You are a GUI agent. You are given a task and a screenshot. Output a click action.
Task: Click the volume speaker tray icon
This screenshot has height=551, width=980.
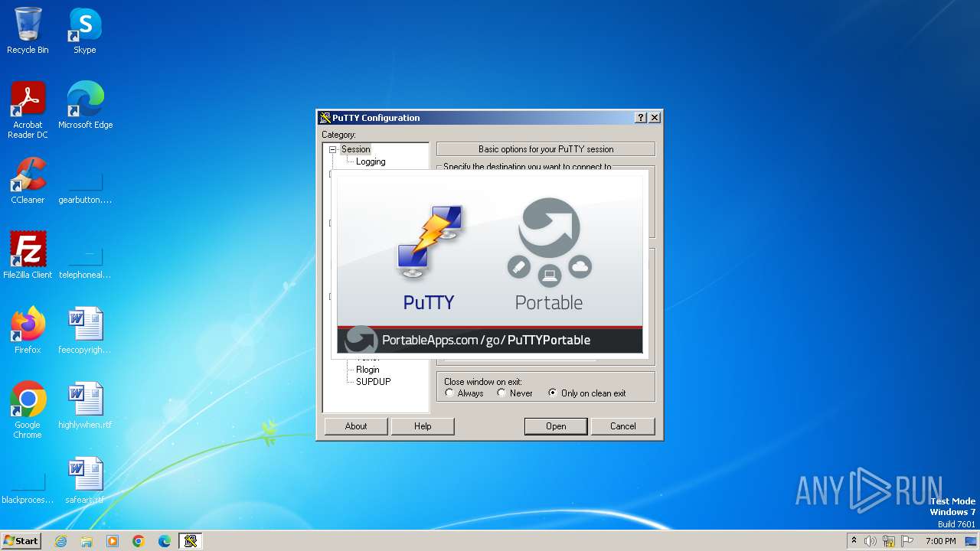871,541
